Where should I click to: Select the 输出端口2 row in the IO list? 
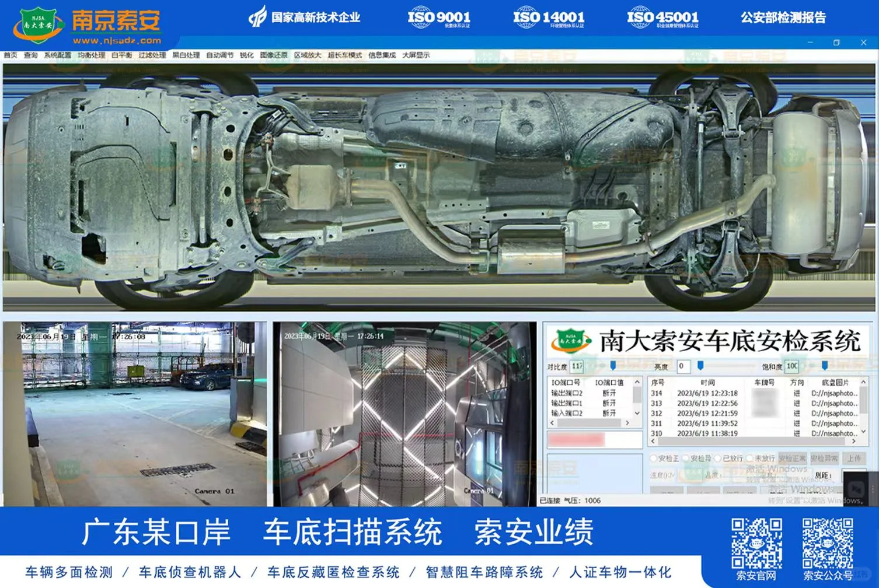pos(590,393)
